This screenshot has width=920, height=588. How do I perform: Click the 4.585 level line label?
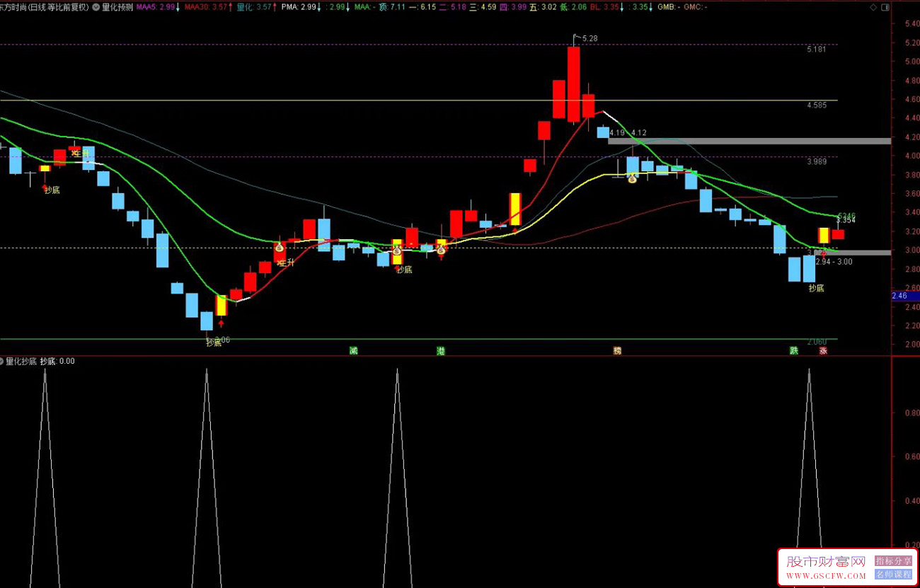pos(816,105)
